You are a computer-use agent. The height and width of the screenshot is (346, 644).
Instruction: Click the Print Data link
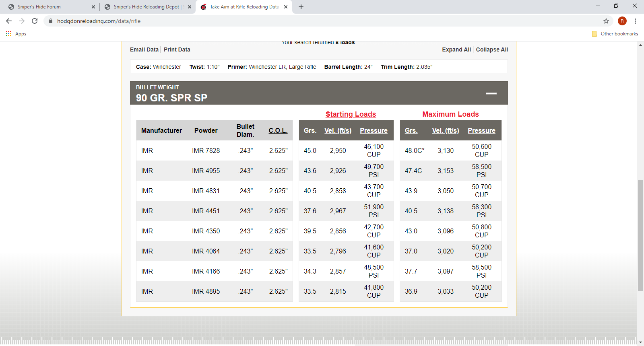coord(177,49)
